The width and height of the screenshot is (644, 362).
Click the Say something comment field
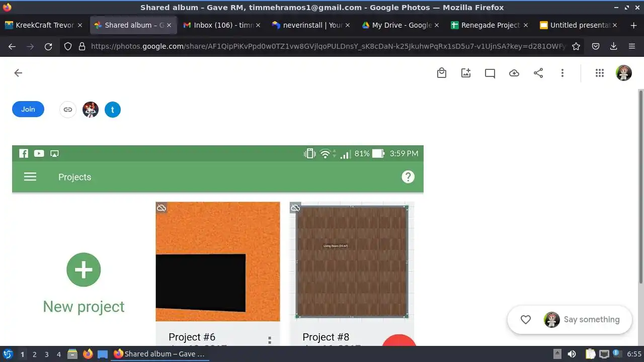tap(592, 320)
